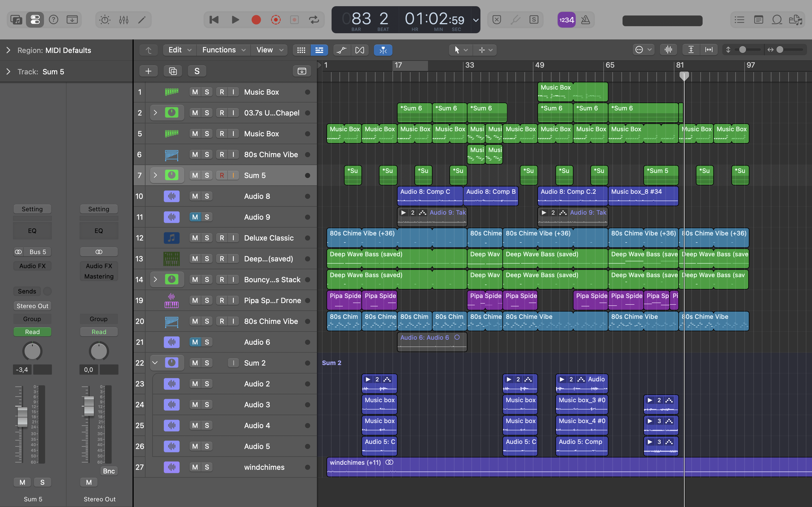Enable Cycle mode in the transport
The height and width of the screenshot is (507, 812).
click(314, 20)
